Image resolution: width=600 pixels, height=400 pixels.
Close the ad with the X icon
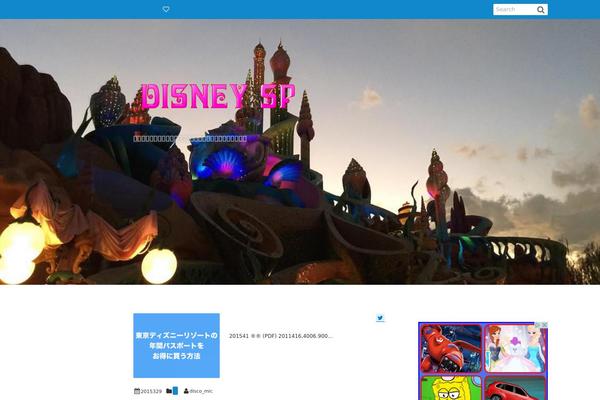pyautogui.click(x=545, y=325)
